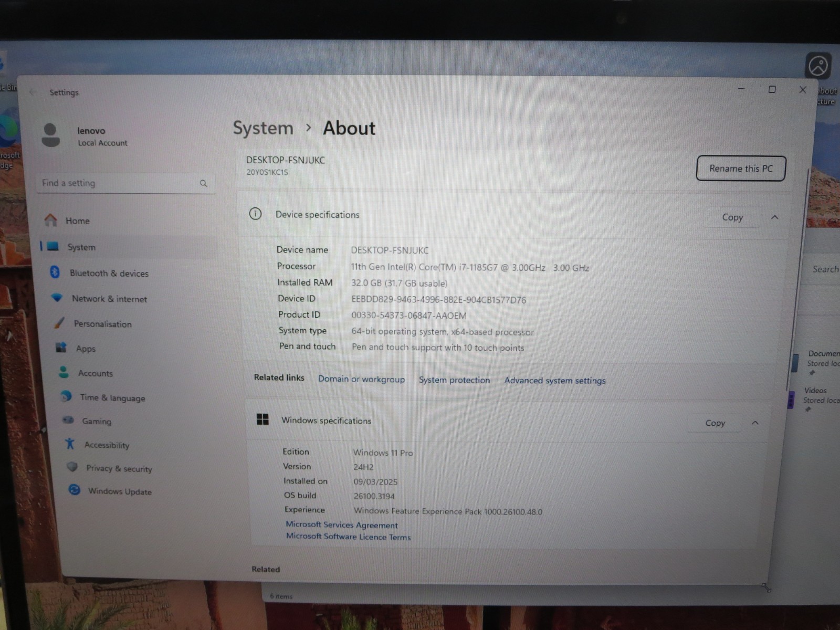Screen dimensions: 840x630
Task: Maximize the Settings window
Action: (772, 90)
